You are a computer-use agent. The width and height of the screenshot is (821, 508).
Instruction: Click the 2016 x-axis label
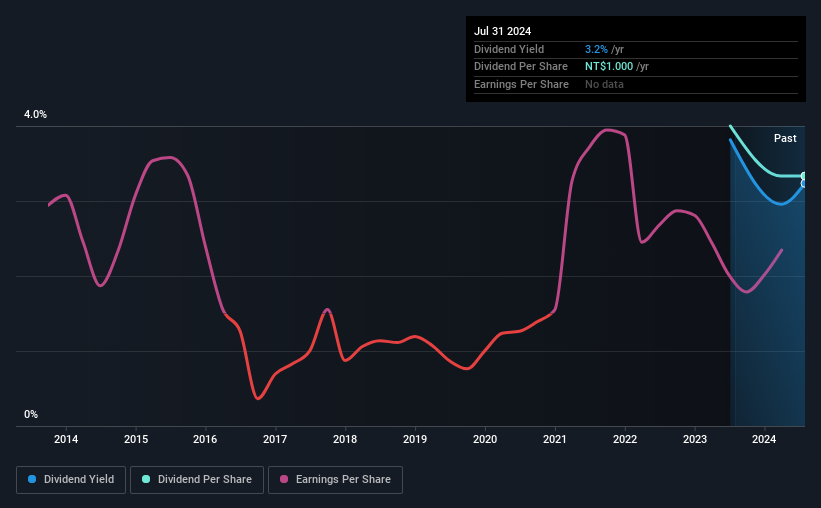205,439
